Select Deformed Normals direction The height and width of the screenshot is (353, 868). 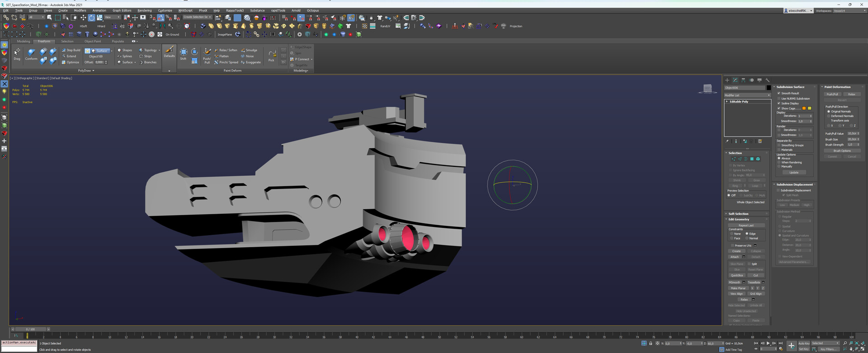[829, 116]
